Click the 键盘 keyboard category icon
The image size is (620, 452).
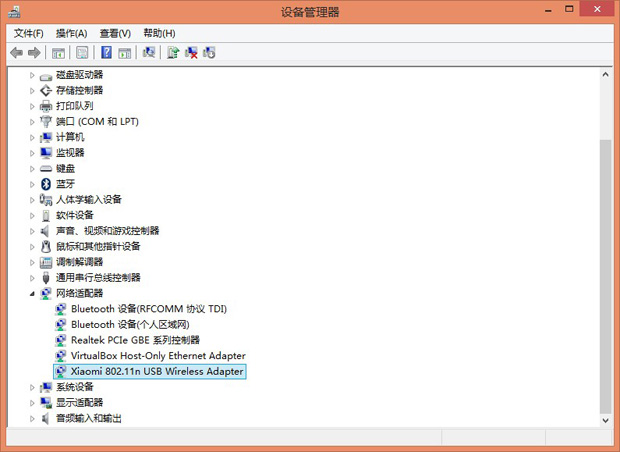(45, 168)
